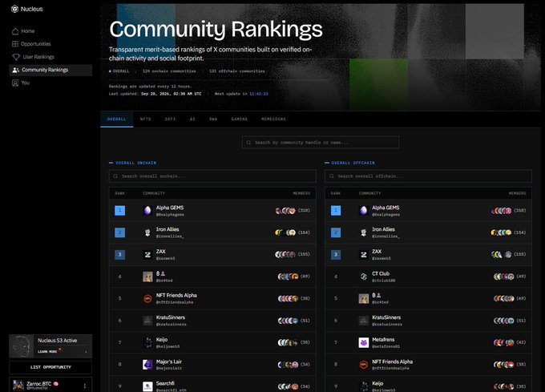Focus the Search overall offchain field
The width and height of the screenshot is (545, 392).
(428, 176)
